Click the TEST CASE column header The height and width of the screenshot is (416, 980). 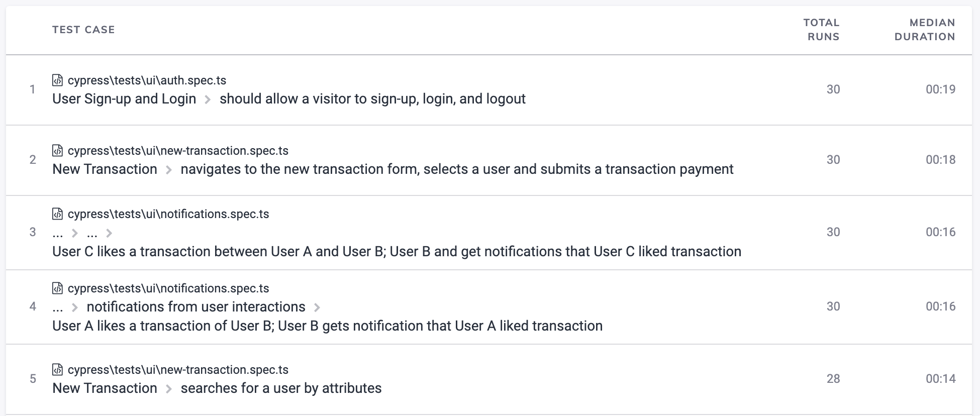pos(83,29)
